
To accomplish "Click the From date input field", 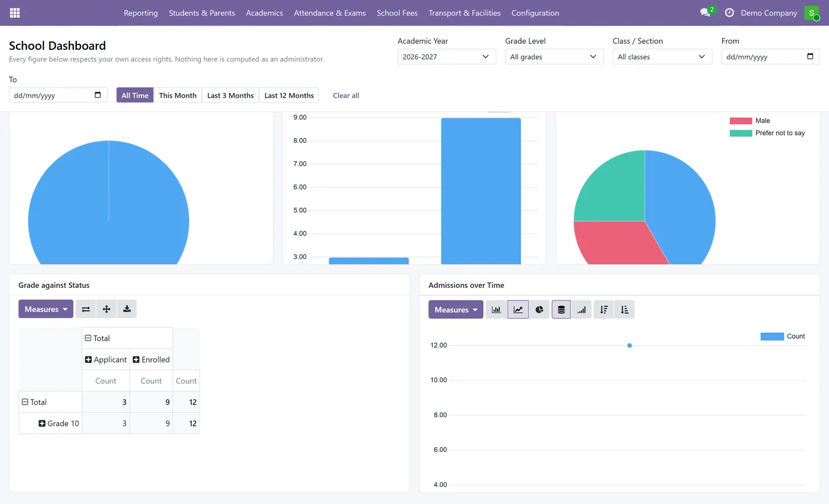I will [x=770, y=57].
